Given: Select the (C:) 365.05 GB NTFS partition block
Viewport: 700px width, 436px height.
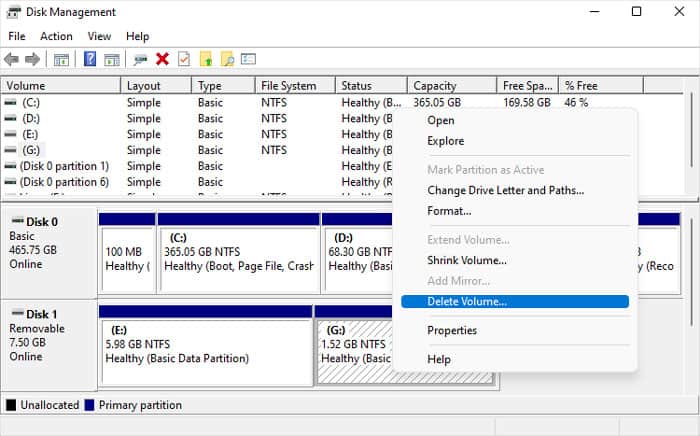Looking at the screenshot, I should 239,253.
